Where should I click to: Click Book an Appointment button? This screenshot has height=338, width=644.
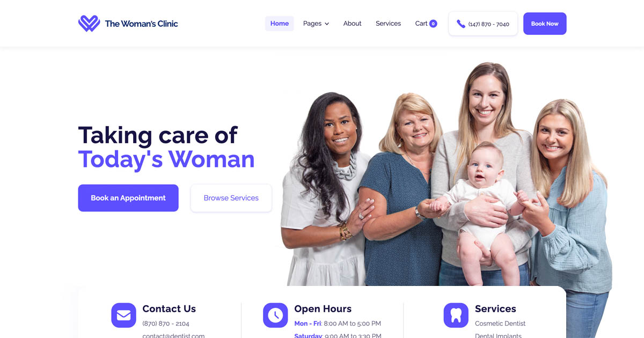(x=128, y=198)
